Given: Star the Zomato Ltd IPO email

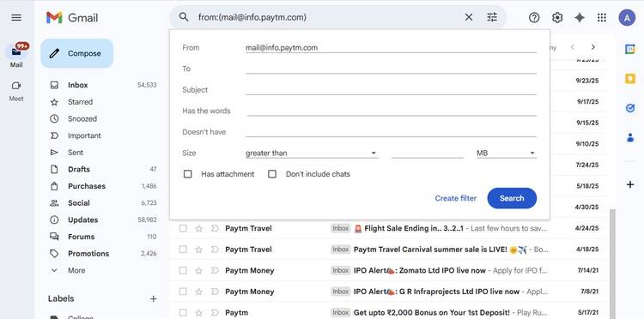Looking at the screenshot, I should [x=199, y=271].
